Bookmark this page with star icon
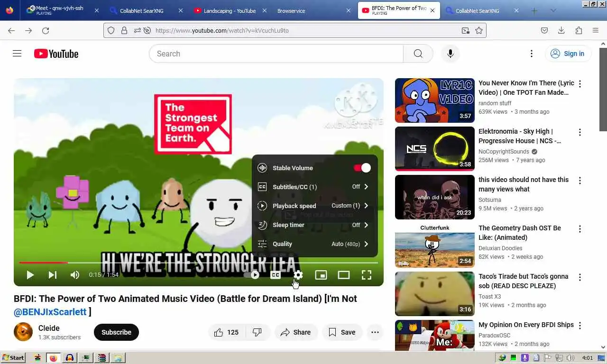Screen dimensions: 607x364 [x=479, y=30]
